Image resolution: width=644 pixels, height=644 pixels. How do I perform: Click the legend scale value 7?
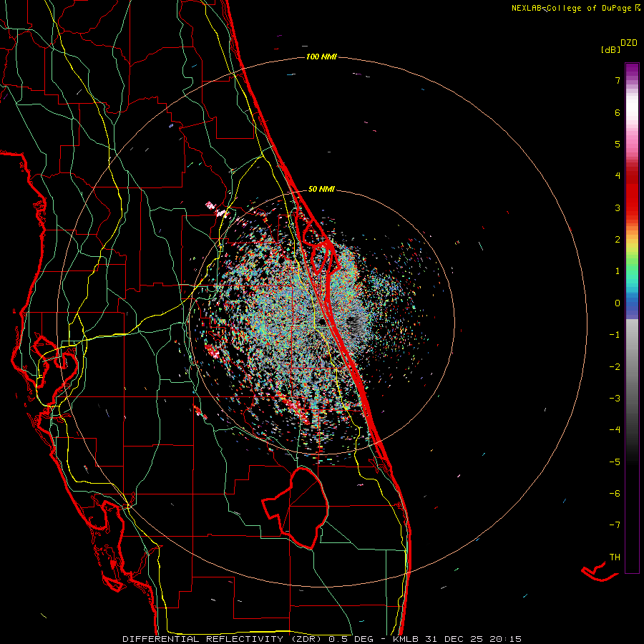(618, 80)
